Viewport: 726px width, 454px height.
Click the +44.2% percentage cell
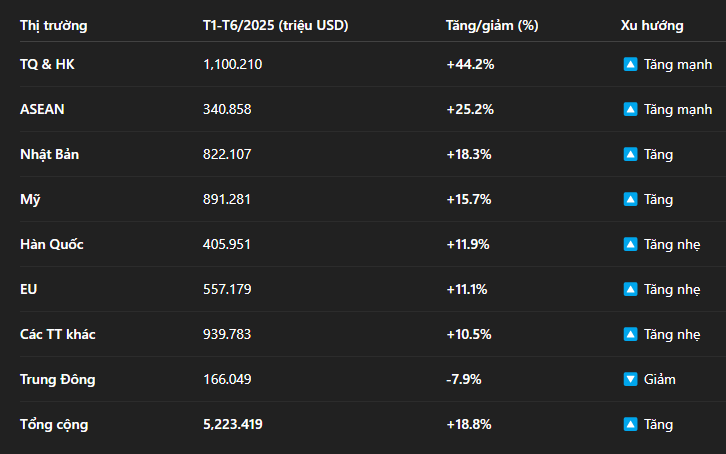[470, 64]
